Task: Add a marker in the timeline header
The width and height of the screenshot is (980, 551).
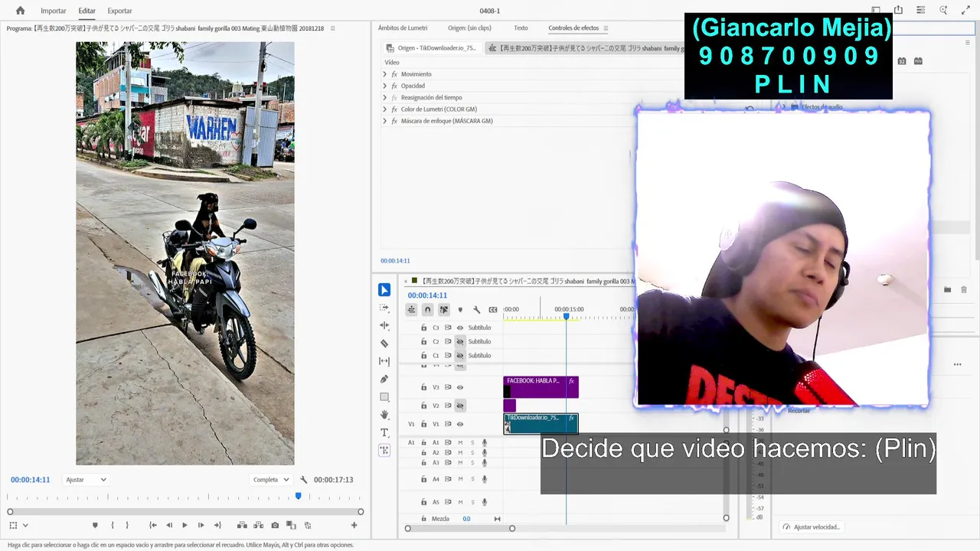Action: pos(460,310)
